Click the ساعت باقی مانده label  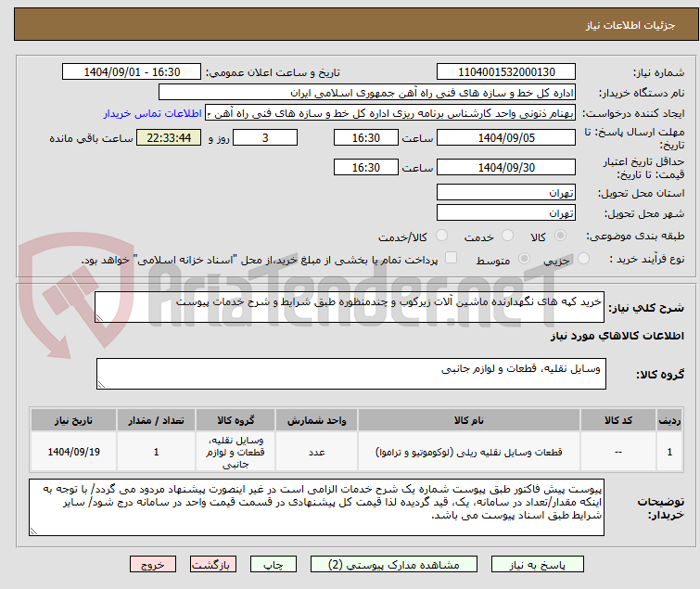pyautogui.click(x=91, y=138)
